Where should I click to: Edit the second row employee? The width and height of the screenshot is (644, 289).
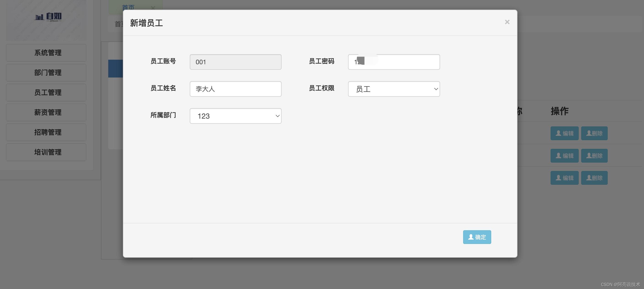pos(565,156)
